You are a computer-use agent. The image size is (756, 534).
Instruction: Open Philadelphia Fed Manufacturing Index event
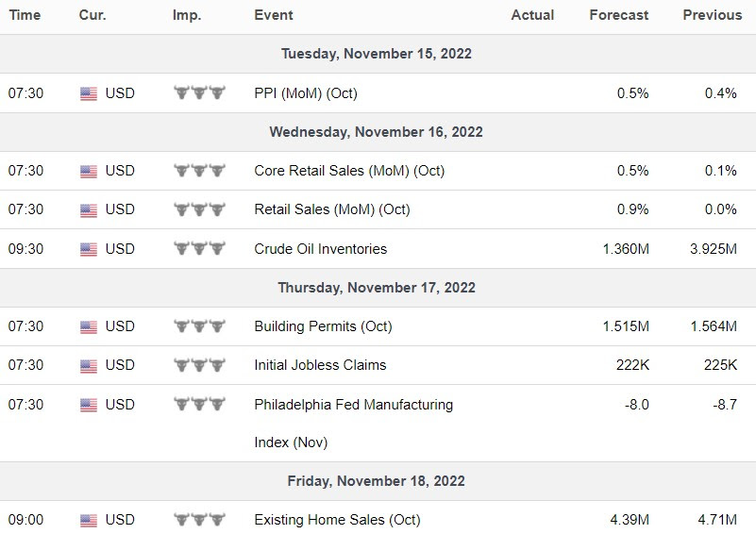tap(353, 405)
